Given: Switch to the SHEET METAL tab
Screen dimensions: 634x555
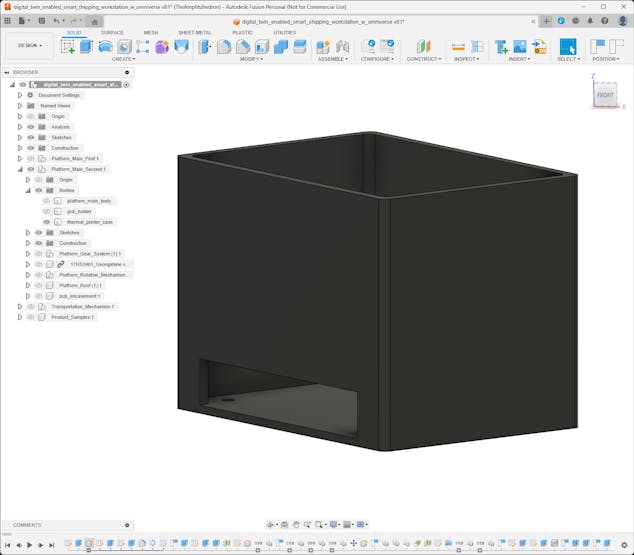Looking at the screenshot, I should coord(194,32).
